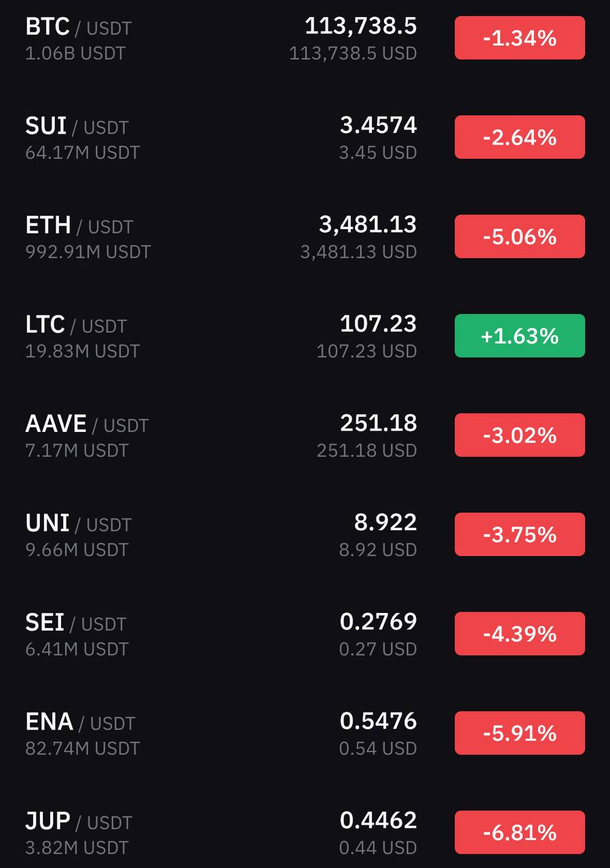Click the -4.39% badge for SEI

point(520,633)
